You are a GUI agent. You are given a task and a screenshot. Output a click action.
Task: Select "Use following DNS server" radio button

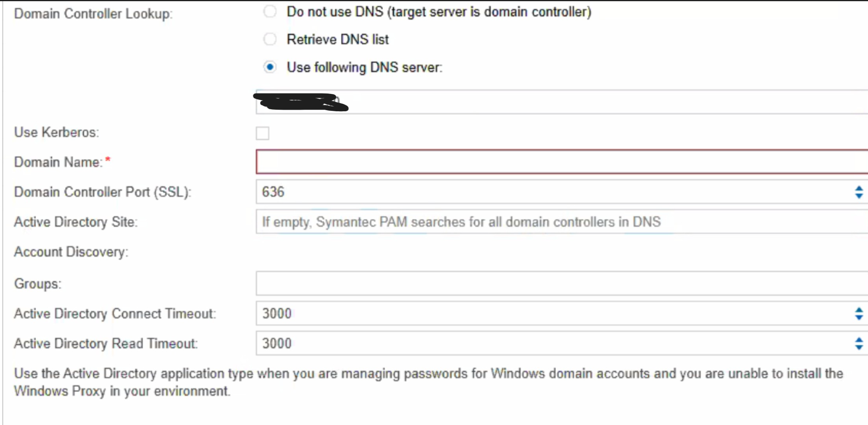click(x=270, y=67)
